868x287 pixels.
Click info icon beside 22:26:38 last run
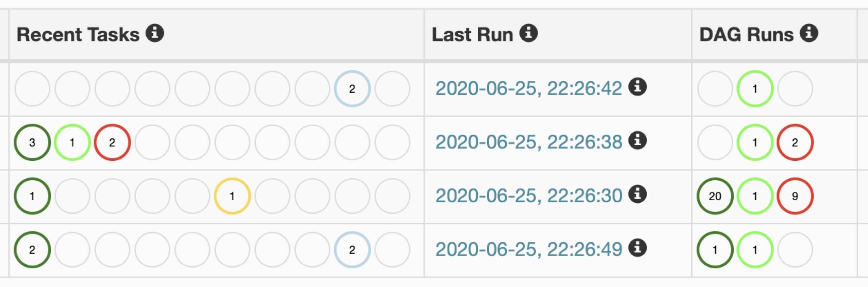tap(638, 141)
